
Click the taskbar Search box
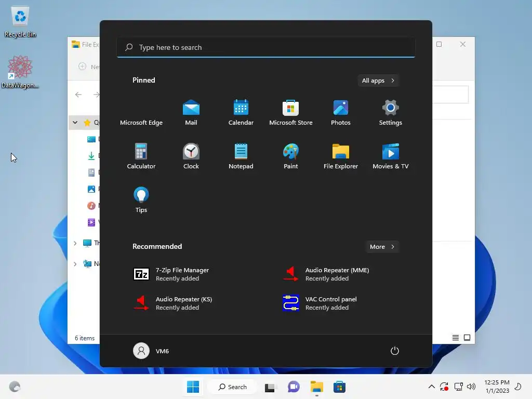coord(233,387)
